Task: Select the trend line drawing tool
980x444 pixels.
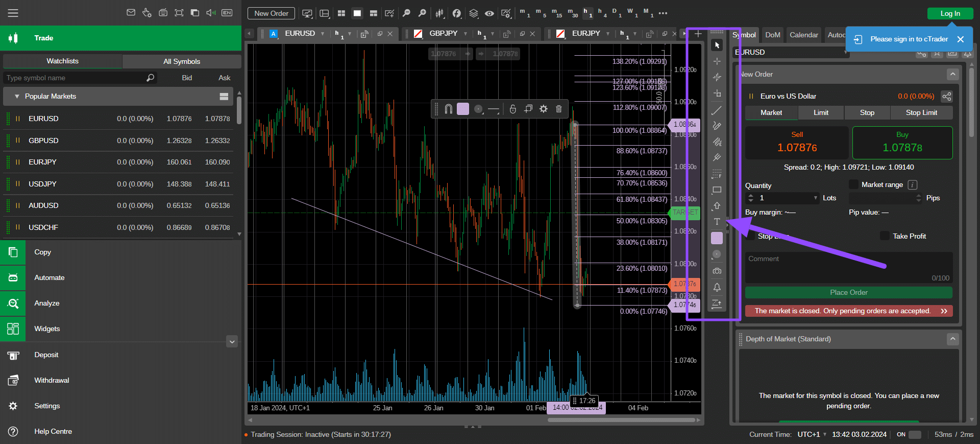Action: click(x=717, y=110)
